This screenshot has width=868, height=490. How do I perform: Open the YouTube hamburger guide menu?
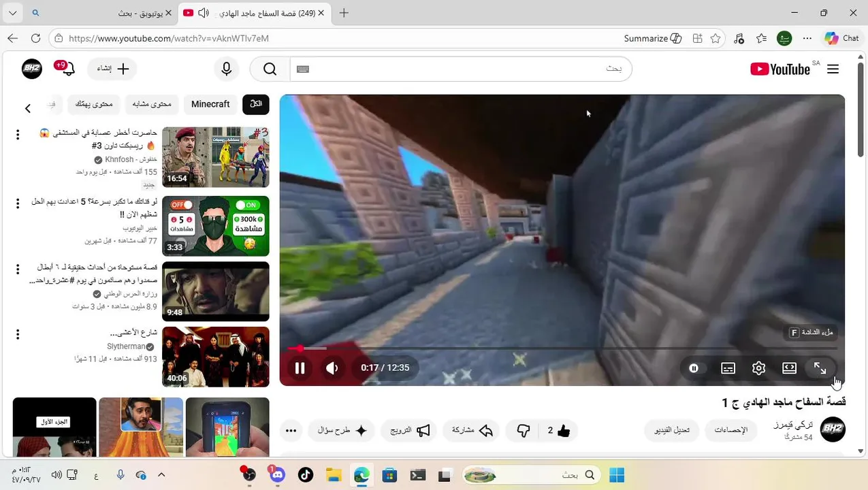[x=833, y=69]
